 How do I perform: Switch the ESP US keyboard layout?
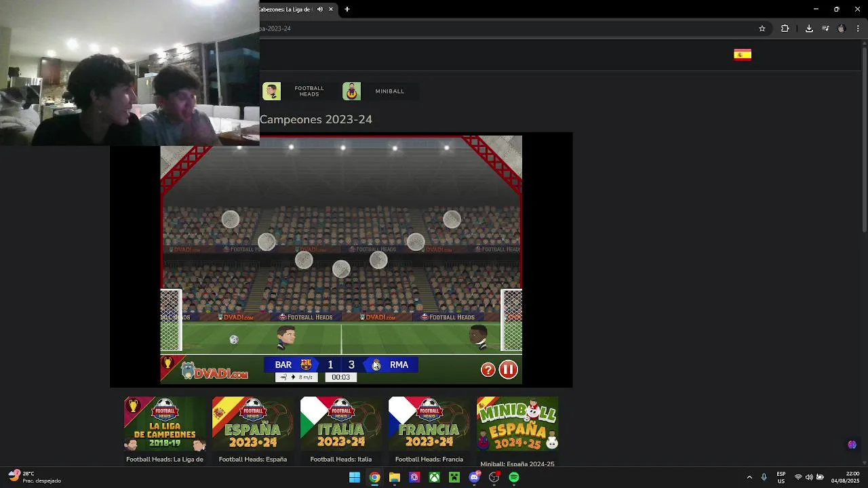[x=781, y=478]
